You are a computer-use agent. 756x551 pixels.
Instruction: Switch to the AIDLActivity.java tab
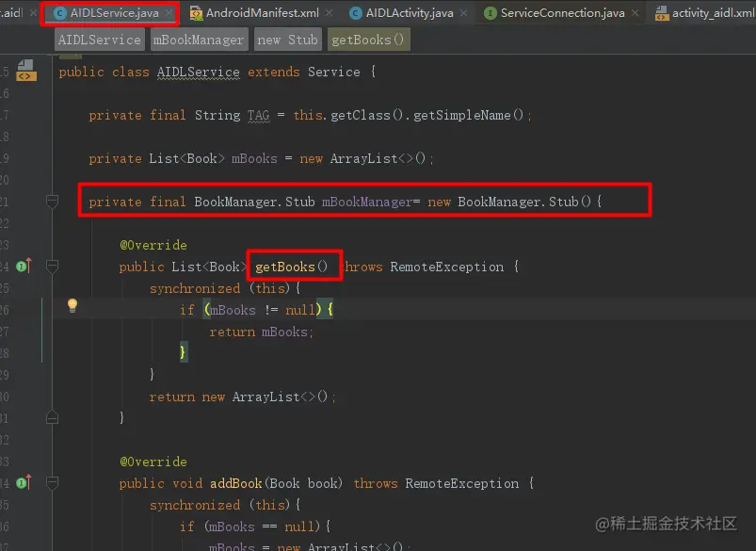point(410,13)
